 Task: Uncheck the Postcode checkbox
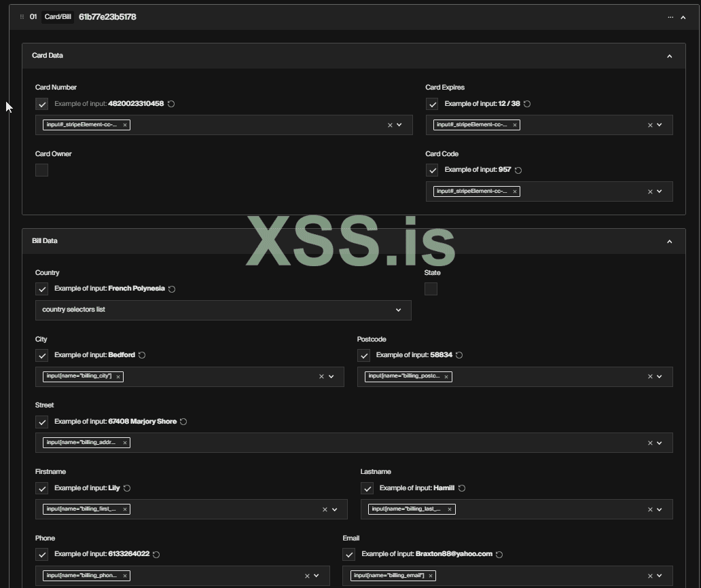point(363,355)
